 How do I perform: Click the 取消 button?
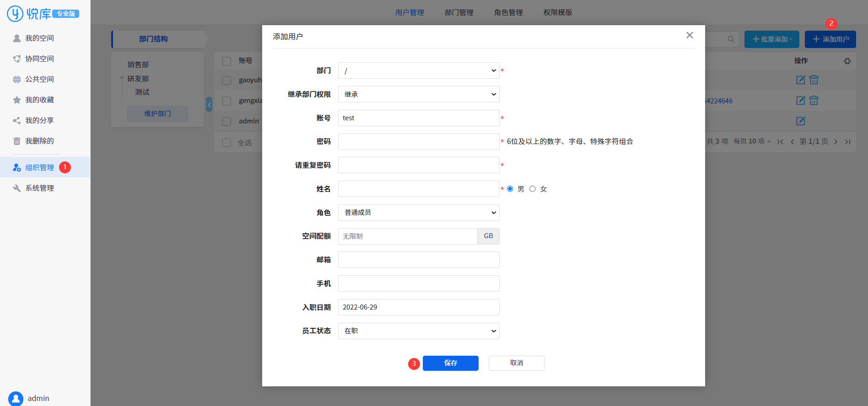coord(517,363)
